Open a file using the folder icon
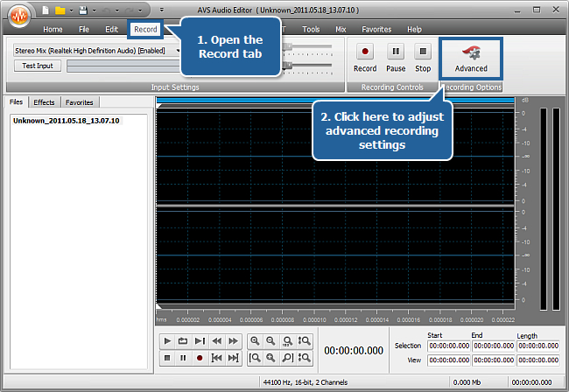The height and width of the screenshot is (392, 569). pos(60,10)
